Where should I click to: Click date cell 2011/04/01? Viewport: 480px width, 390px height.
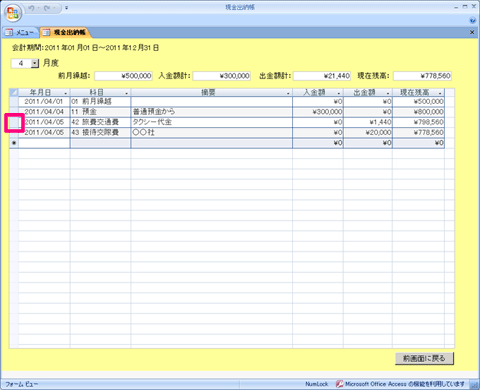pos(44,101)
